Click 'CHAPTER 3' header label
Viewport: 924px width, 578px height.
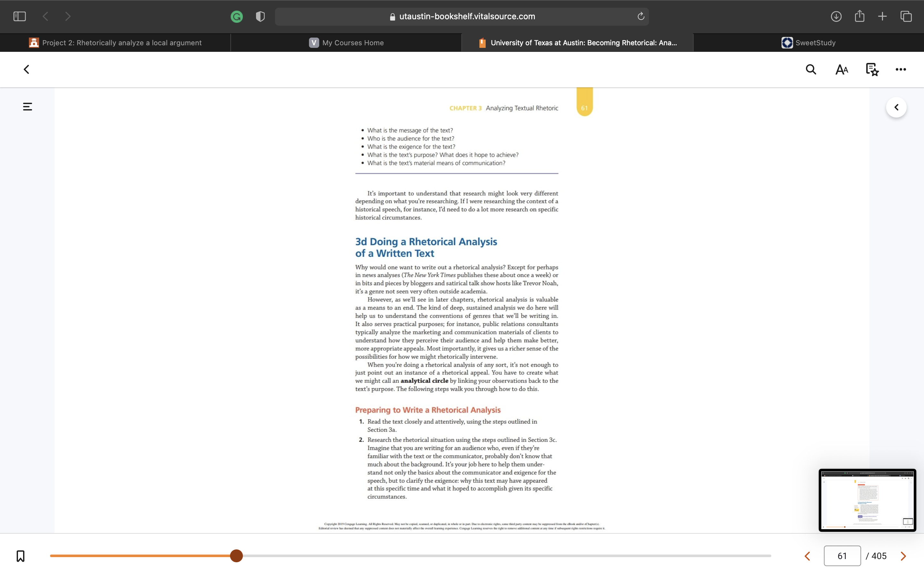click(466, 108)
